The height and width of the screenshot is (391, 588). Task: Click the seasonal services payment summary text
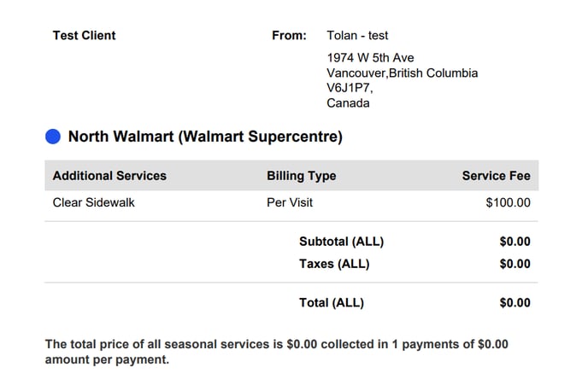[x=277, y=352]
